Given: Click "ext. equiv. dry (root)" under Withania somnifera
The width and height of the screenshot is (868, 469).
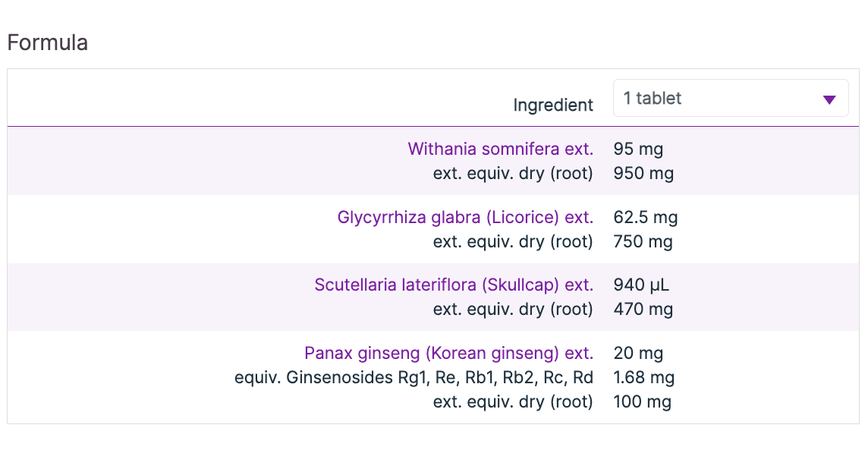Looking at the screenshot, I should 513,173.
